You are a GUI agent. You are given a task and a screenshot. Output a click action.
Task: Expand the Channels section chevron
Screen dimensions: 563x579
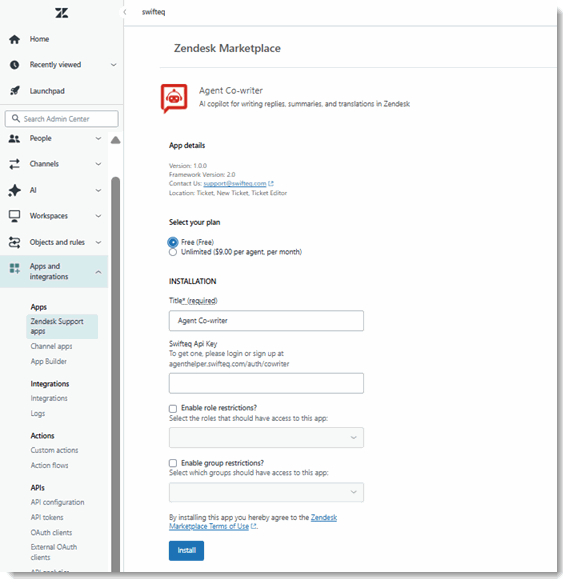[x=98, y=164]
